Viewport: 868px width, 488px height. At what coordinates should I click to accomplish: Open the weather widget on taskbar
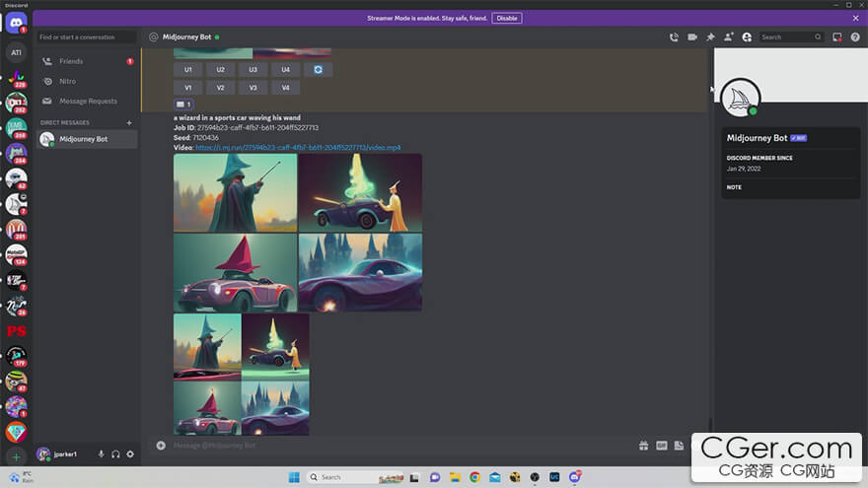tap(21, 477)
